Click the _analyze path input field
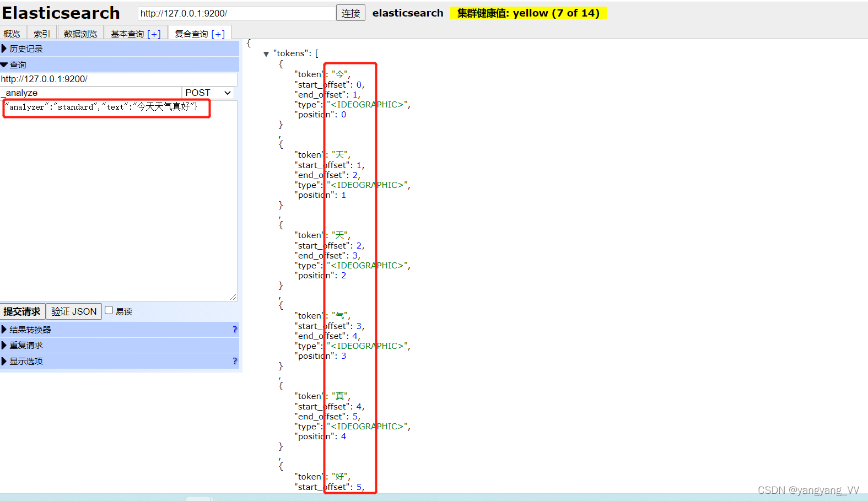The width and height of the screenshot is (868, 501). (x=91, y=93)
